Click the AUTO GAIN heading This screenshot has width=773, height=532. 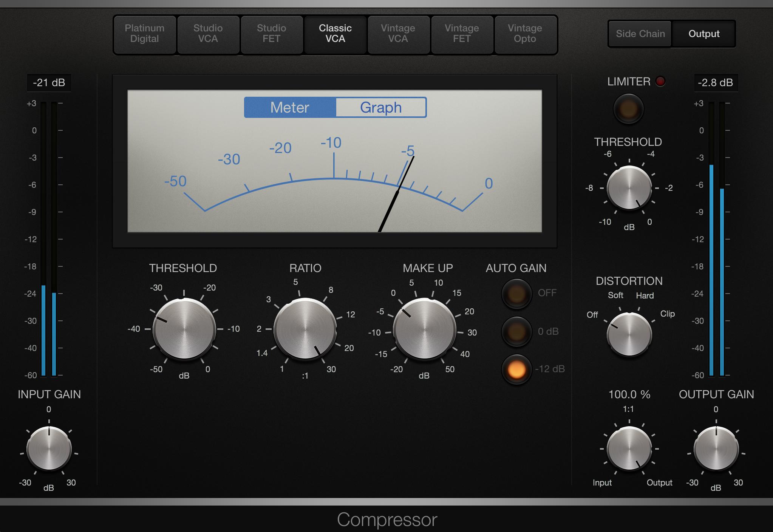(x=516, y=268)
